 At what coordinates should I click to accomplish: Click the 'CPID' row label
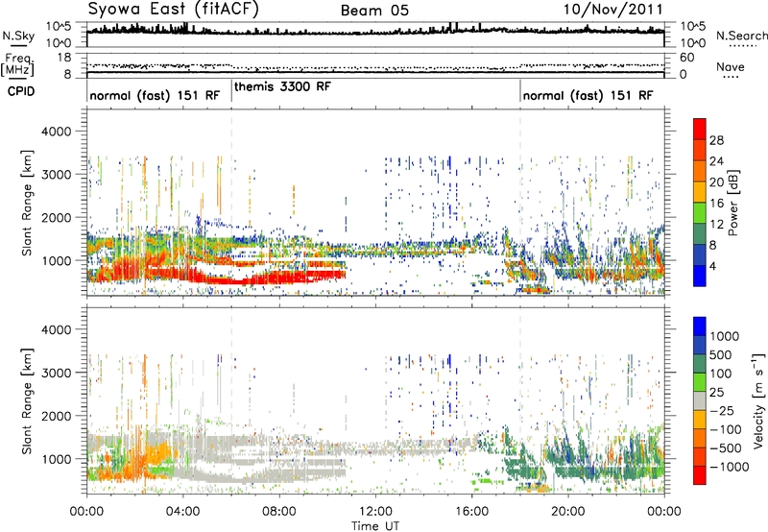(21, 91)
